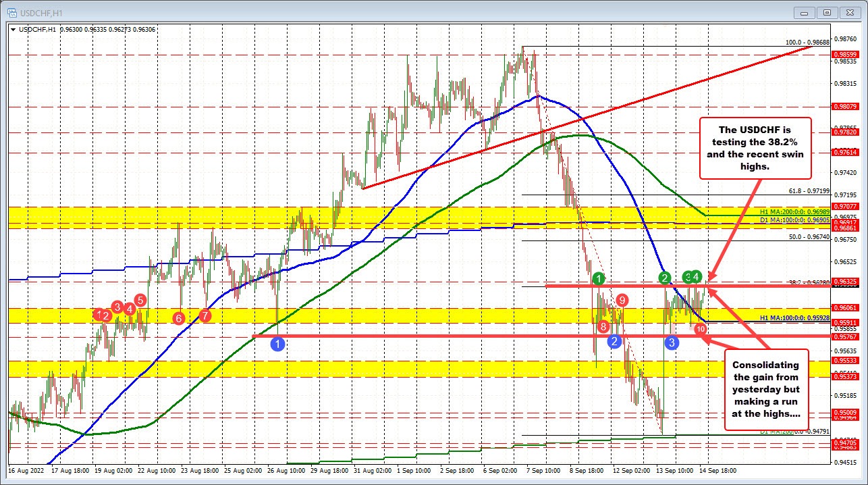The image size is (868, 485).
Task: Click the 16 Aug 2022 date label
Action: 27,470
